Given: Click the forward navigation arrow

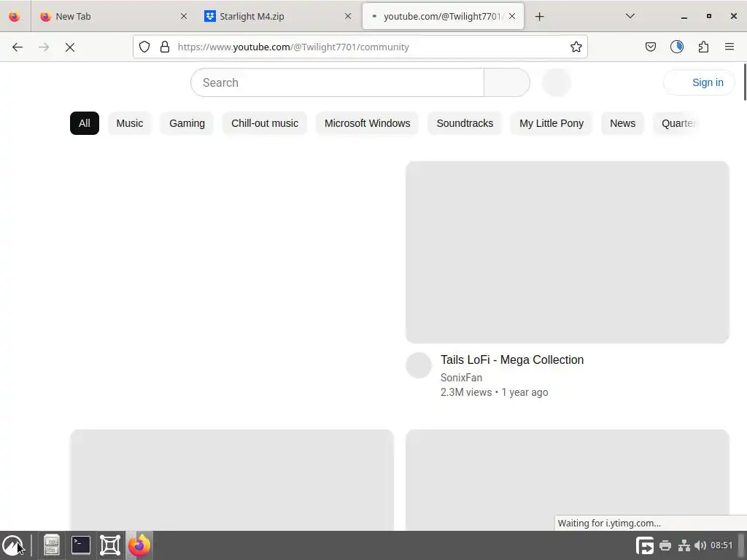Looking at the screenshot, I should 44,47.
